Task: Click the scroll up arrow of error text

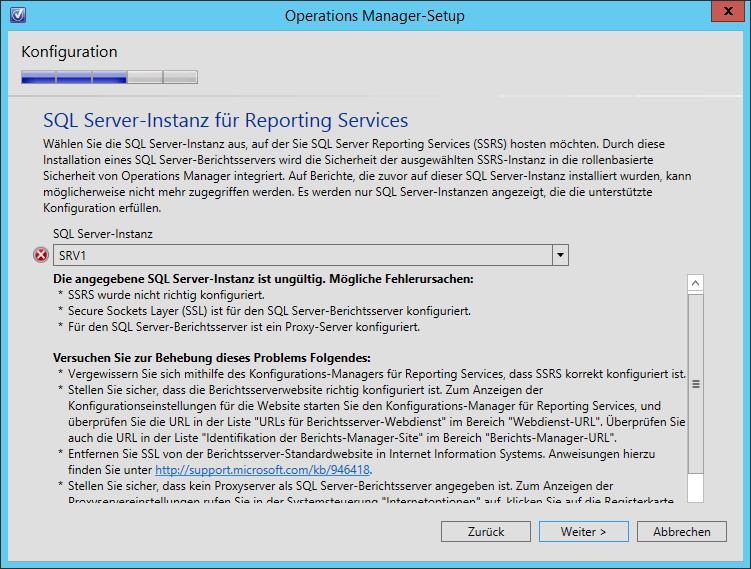Action: click(x=695, y=283)
